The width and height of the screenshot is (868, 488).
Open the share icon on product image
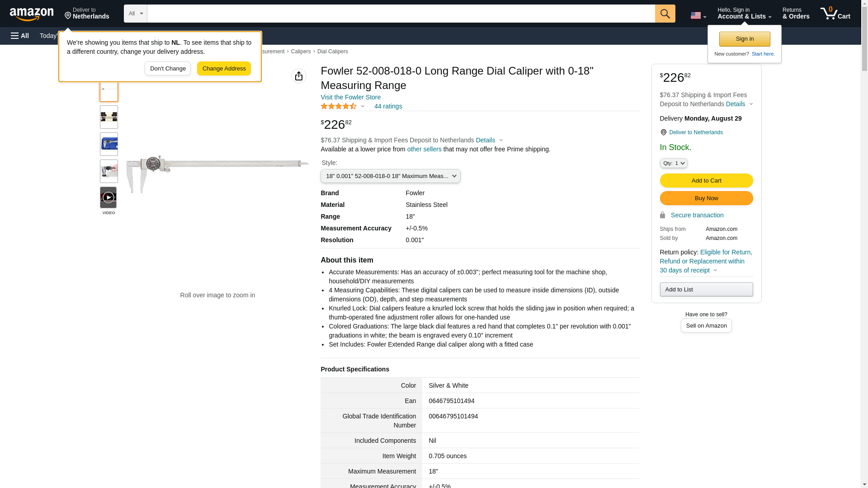point(298,76)
